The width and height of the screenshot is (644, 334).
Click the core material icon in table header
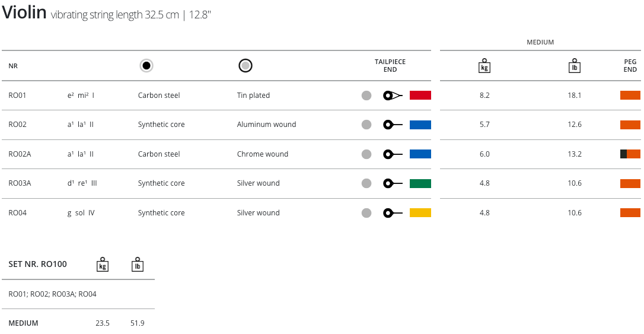[146, 66]
